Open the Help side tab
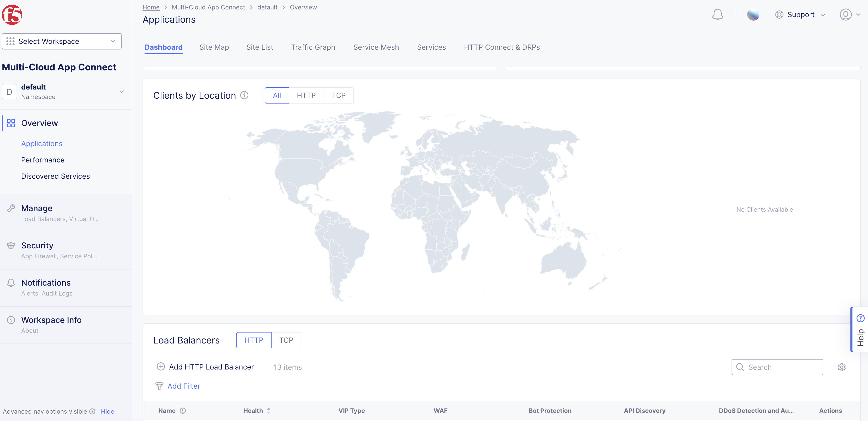 coord(860,330)
